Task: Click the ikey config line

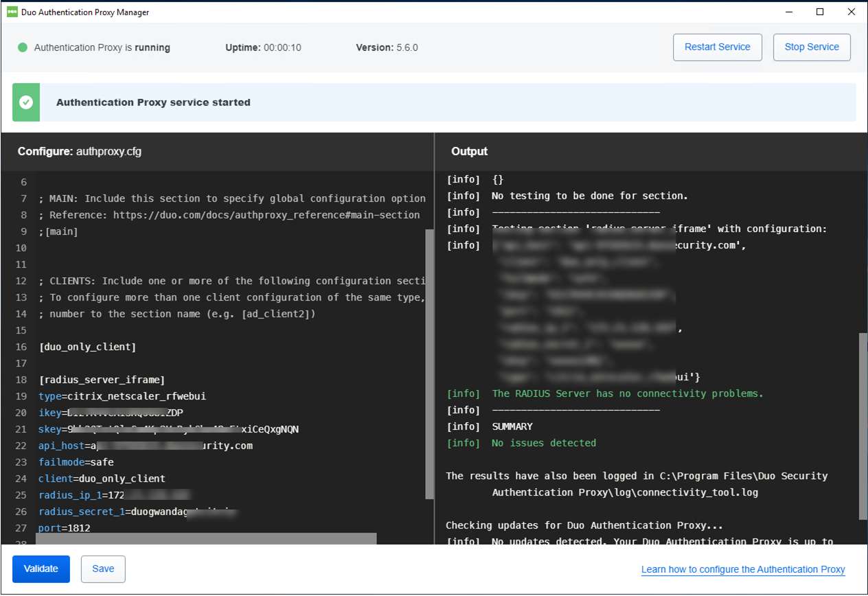Action: [111, 413]
